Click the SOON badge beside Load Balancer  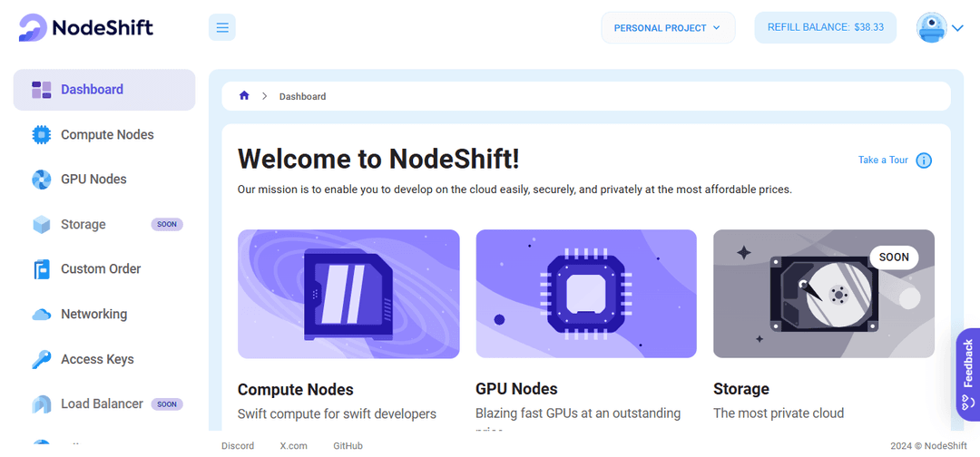pos(167,404)
